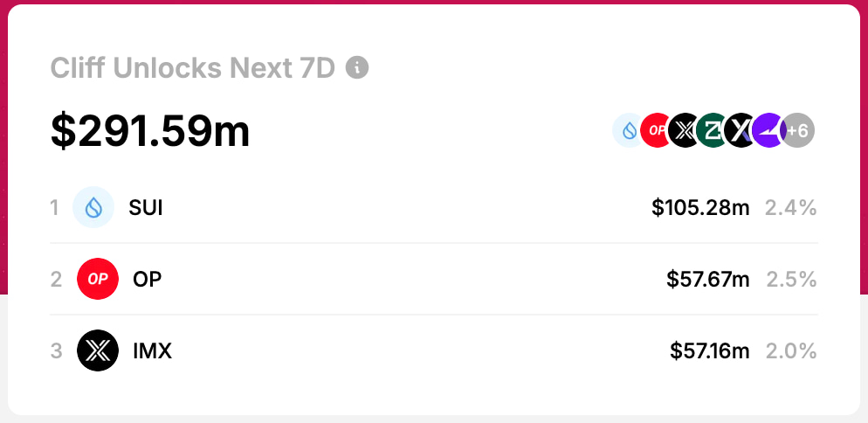Click the $57.16m IMX unlock amount

click(x=709, y=351)
